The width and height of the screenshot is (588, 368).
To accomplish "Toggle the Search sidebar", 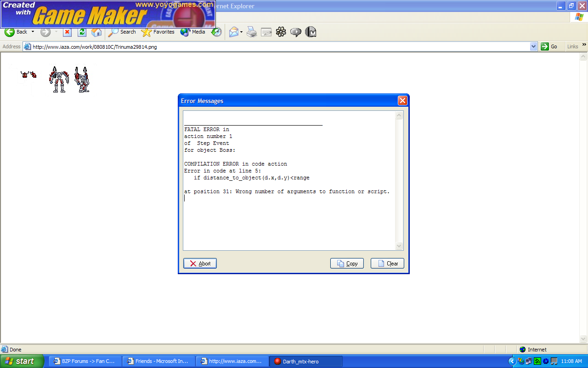I will click(x=121, y=32).
